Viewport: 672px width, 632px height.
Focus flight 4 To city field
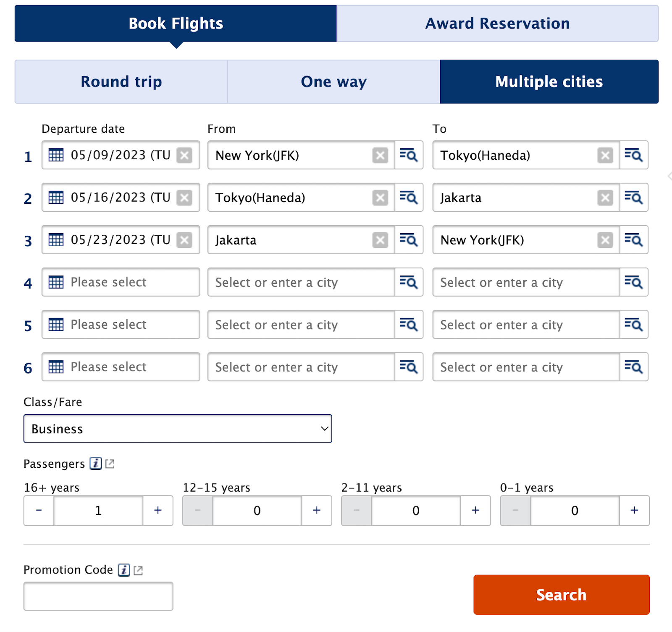(x=526, y=282)
